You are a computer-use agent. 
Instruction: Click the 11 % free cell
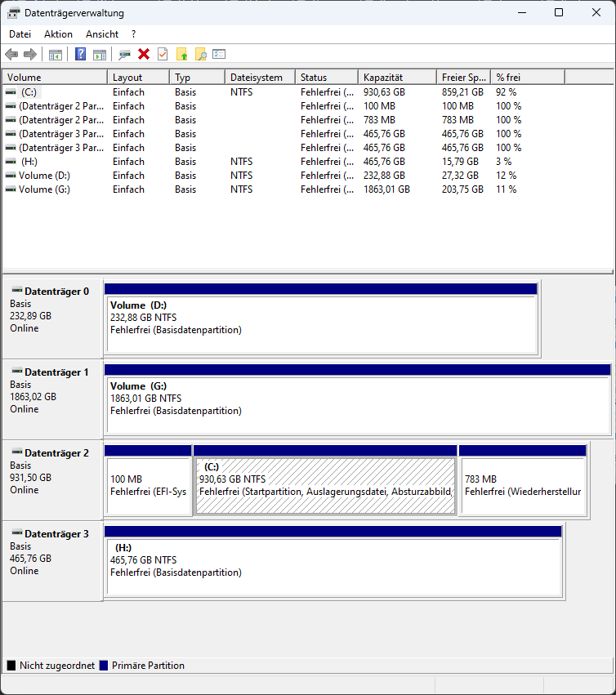pos(506,189)
